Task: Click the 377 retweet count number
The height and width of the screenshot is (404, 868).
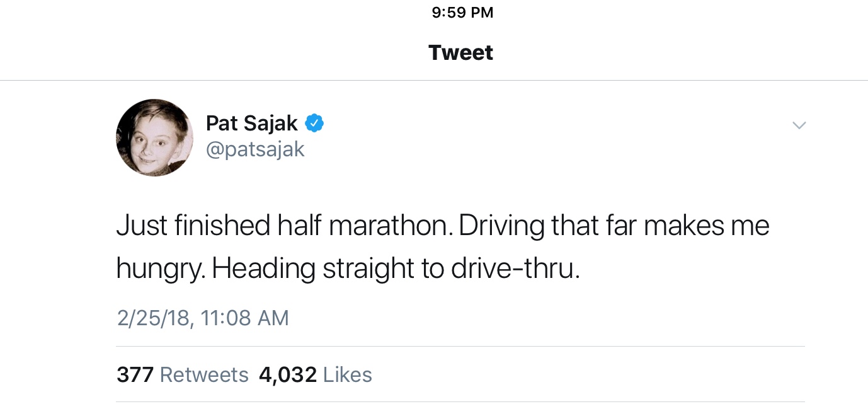Action: coord(135,375)
